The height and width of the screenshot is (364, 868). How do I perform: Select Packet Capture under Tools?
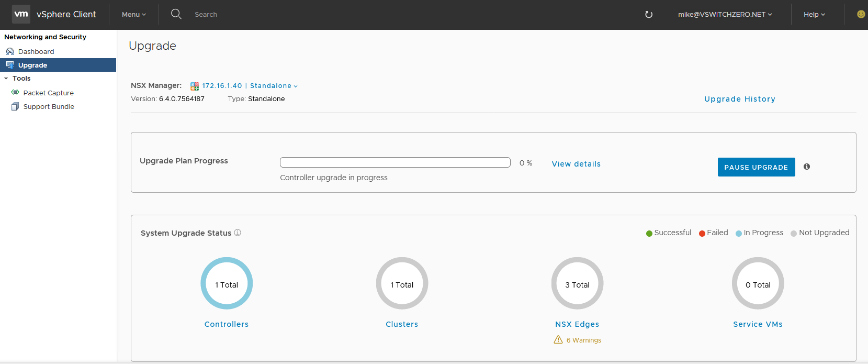tap(48, 93)
